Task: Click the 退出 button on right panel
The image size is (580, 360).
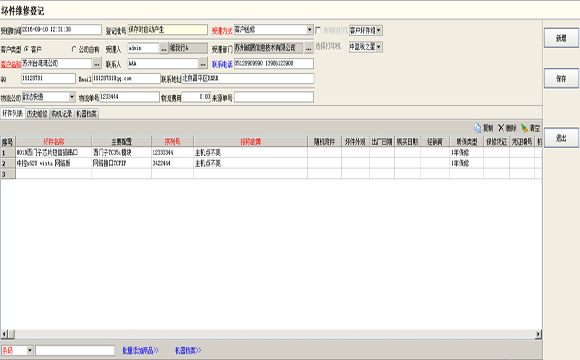Action: click(561, 138)
